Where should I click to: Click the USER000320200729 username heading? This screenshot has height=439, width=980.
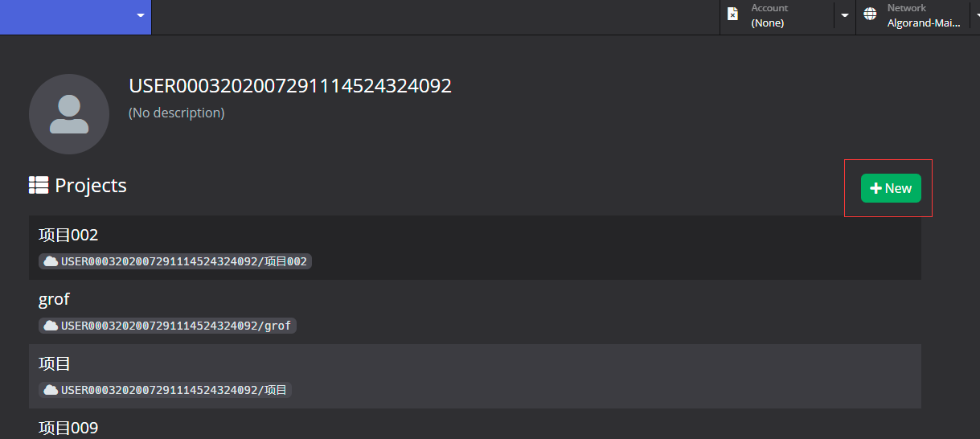pos(290,86)
